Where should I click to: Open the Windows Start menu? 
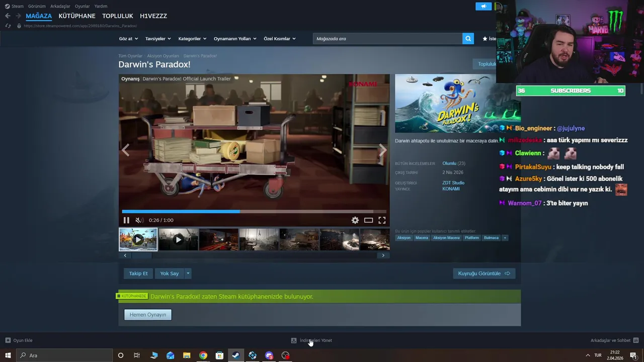click(x=8, y=355)
